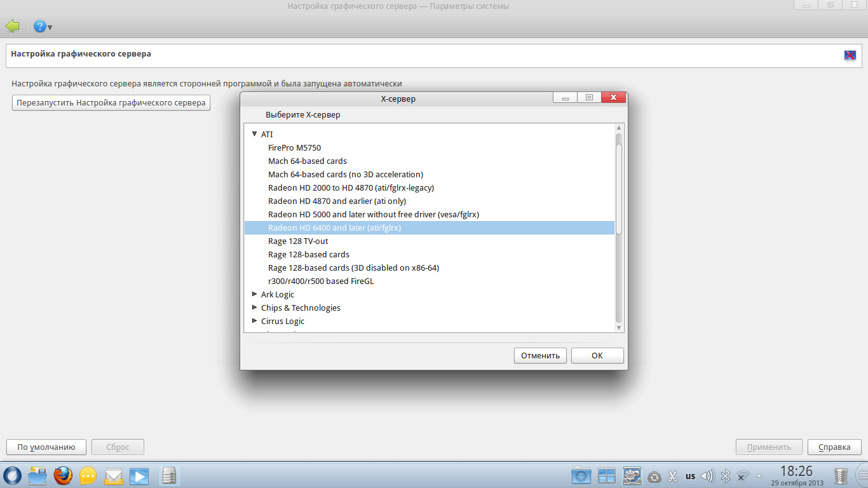The image size is (868, 488).
Task: Confirm selection with OK button
Action: [597, 355]
